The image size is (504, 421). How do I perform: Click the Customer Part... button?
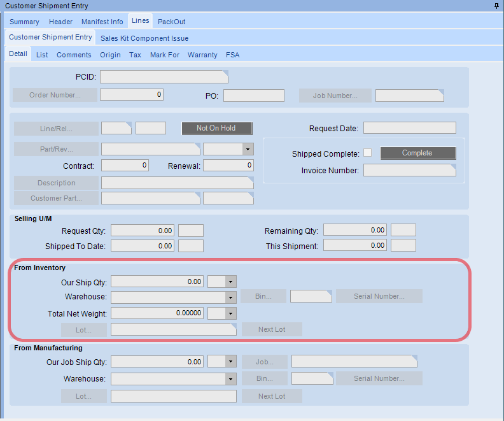click(56, 198)
